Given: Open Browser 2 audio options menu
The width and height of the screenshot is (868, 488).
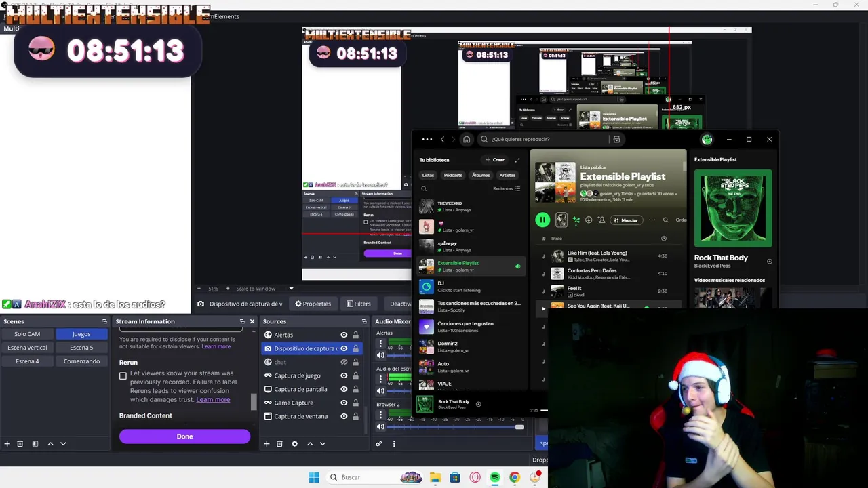Looking at the screenshot, I should pos(380,415).
